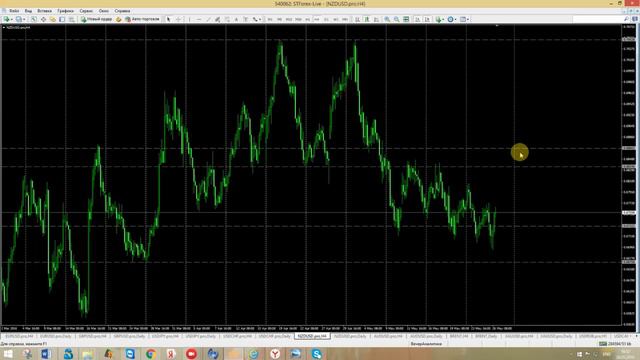Select the vertical line drawing tool

click(189, 19)
